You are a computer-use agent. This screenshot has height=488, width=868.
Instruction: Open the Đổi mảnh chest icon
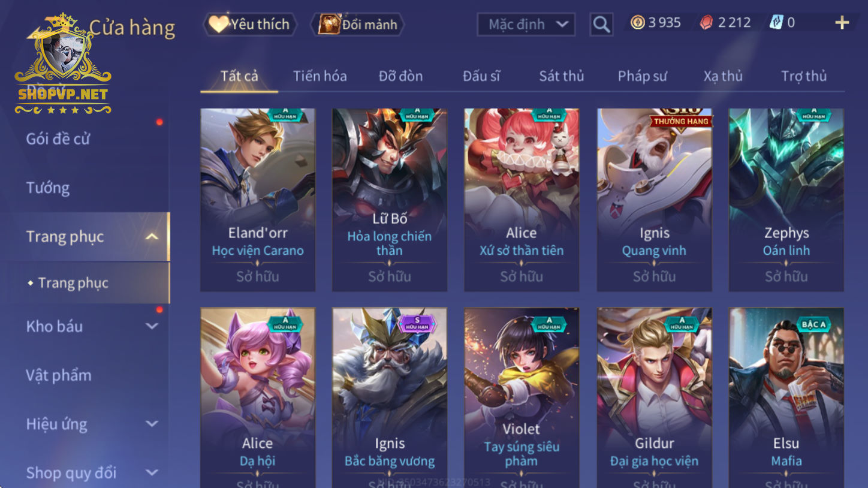329,24
